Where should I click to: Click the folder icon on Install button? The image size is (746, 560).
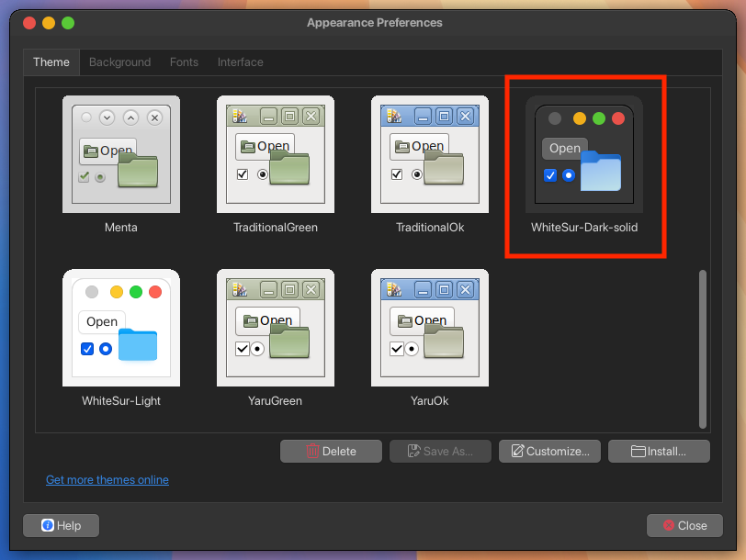tap(639, 452)
